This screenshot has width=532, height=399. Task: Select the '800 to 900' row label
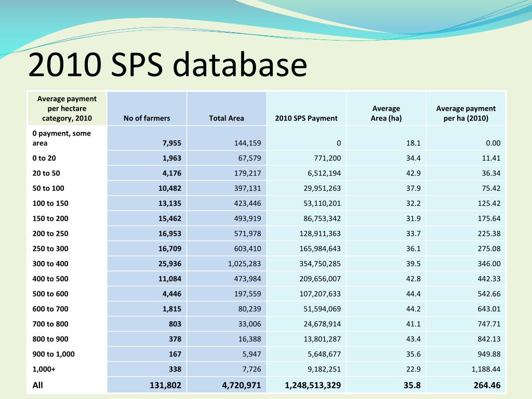point(50,339)
